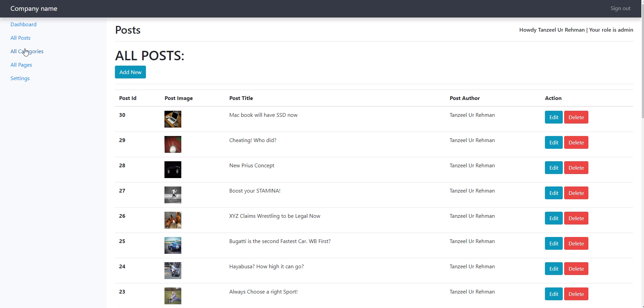The height and width of the screenshot is (308, 644).
Task: Open Settings in the sidebar
Action: click(x=20, y=78)
